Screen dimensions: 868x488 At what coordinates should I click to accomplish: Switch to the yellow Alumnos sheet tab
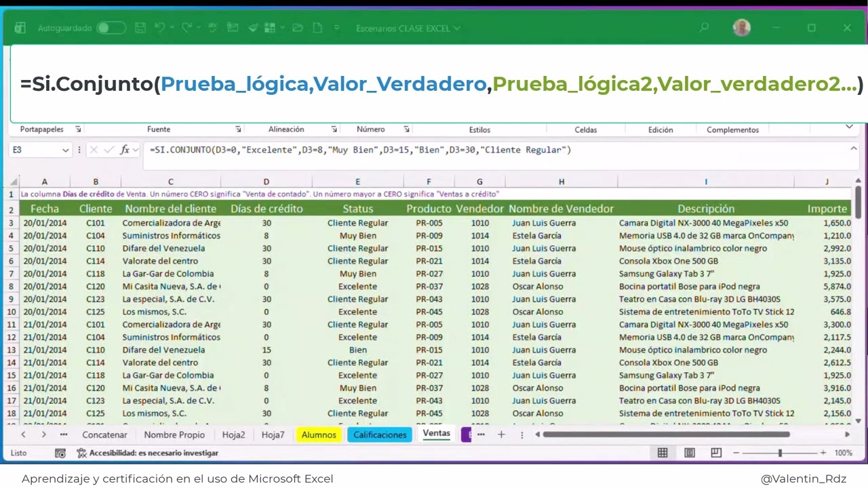pos(319,435)
